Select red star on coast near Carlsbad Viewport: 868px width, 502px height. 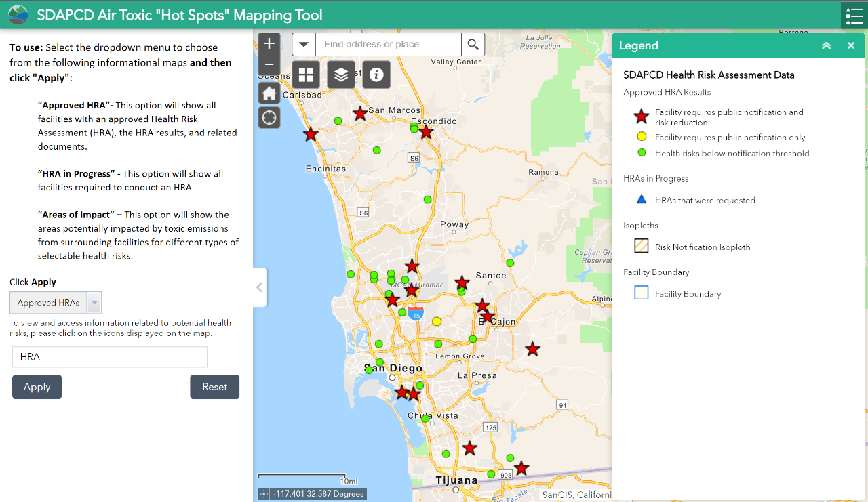(311, 134)
